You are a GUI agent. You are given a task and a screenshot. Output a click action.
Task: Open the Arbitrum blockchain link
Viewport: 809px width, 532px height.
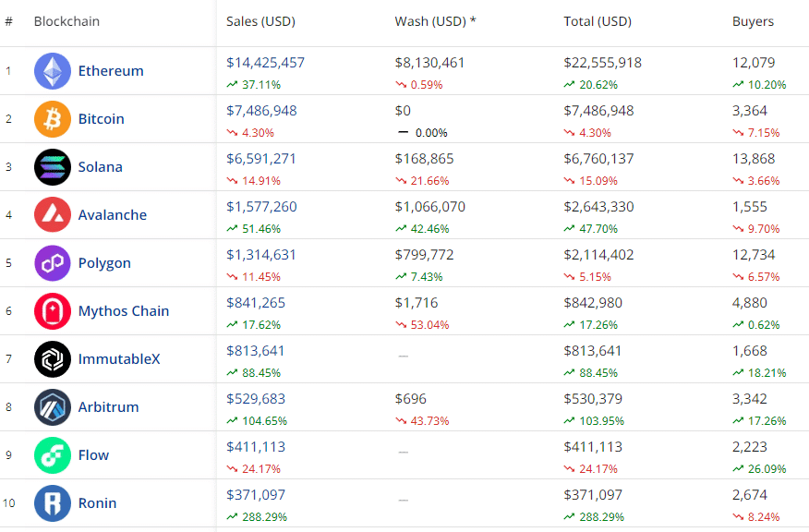click(x=108, y=406)
